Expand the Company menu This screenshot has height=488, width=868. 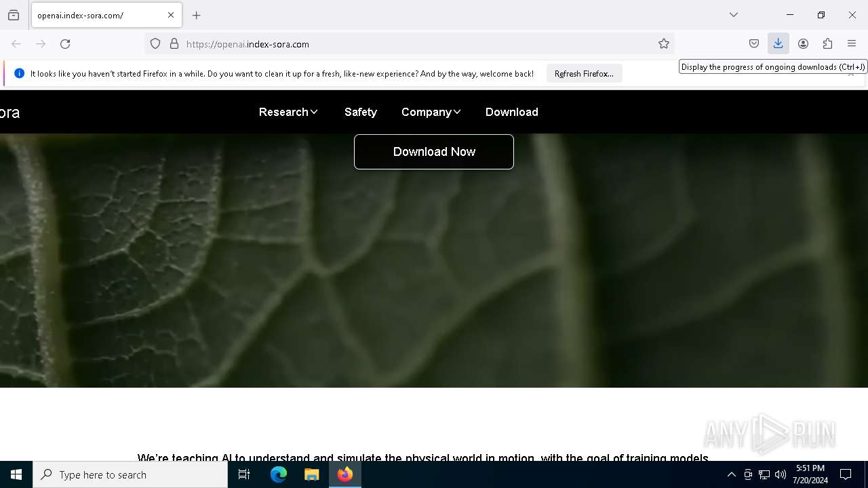[x=431, y=112]
